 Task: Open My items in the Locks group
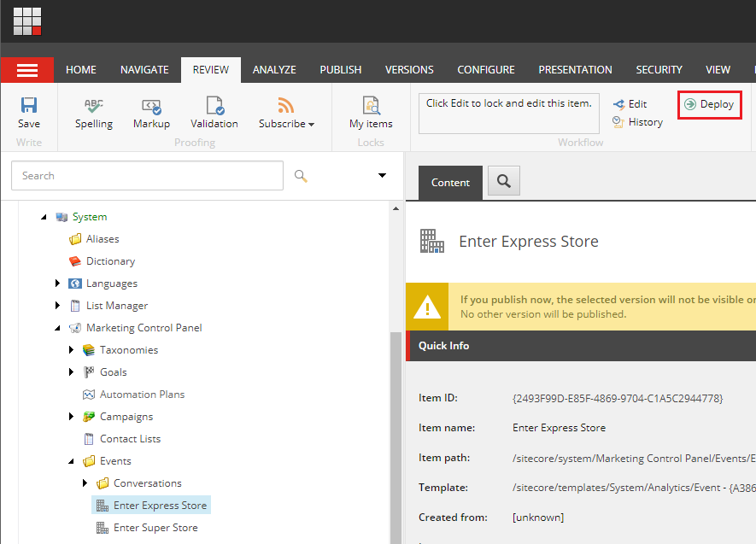coord(370,112)
